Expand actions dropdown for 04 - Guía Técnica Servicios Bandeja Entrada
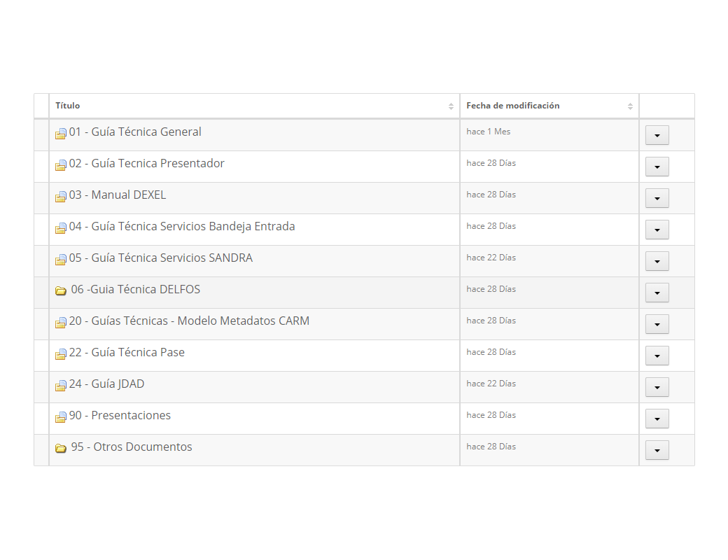This screenshot has width=728, height=560. coord(657,230)
